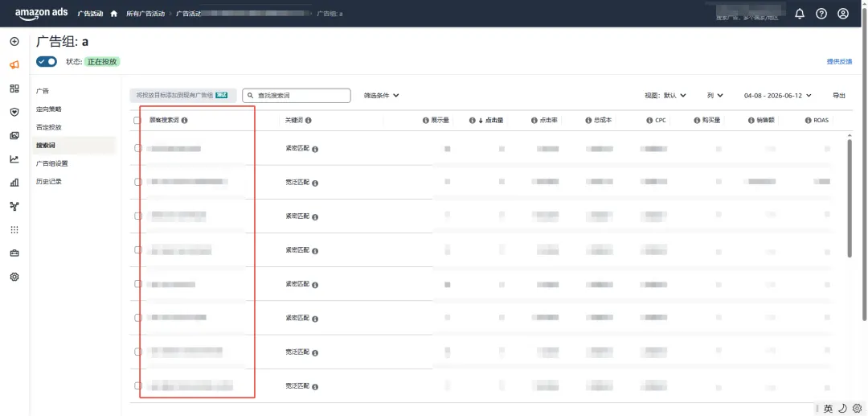Open the 广告组设置 menu item
The height and width of the screenshot is (416, 868).
tap(51, 163)
